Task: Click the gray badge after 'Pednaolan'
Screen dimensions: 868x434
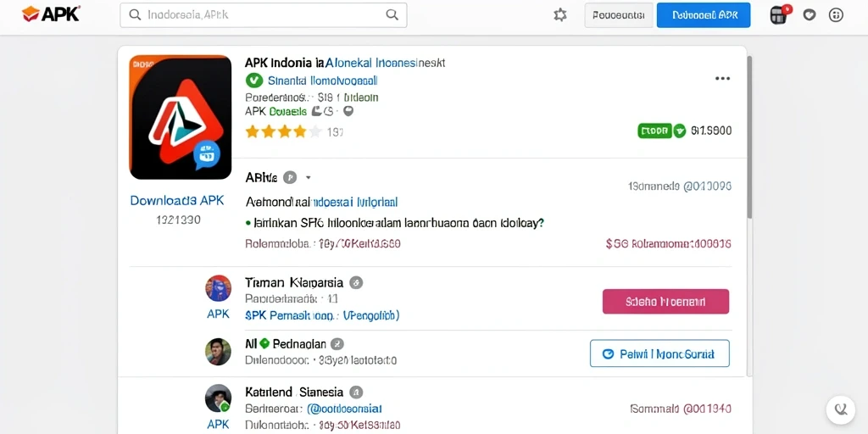Action: 337,344
